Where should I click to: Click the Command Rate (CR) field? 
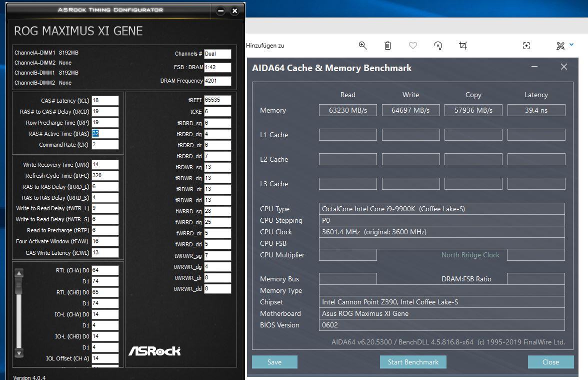pyautogui.click(x=105, y=145)
